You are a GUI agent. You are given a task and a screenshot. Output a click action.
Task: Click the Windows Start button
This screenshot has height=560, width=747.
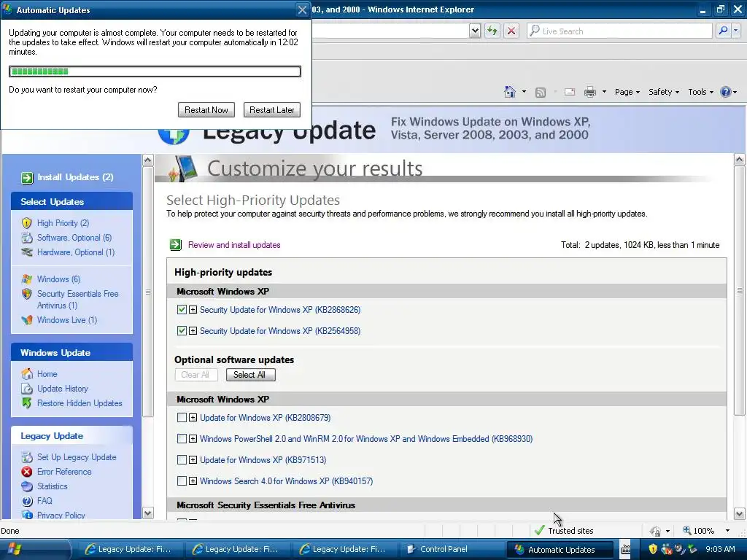35,549
